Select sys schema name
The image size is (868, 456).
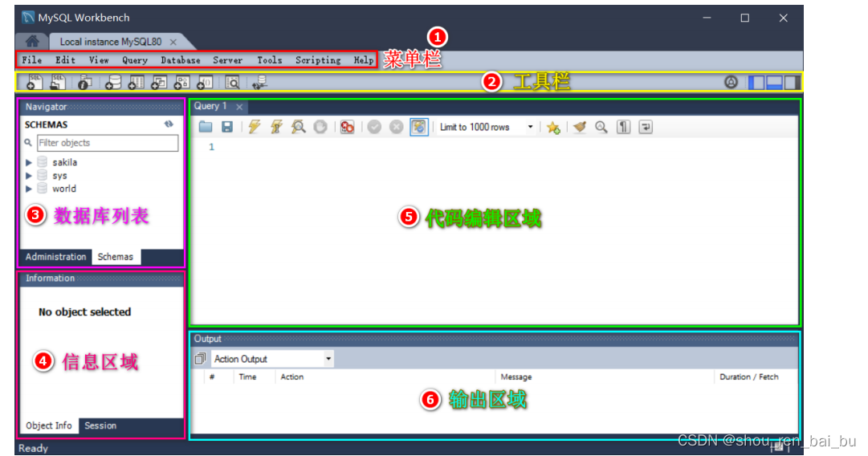pyautogui.click(x=59, y=176)
